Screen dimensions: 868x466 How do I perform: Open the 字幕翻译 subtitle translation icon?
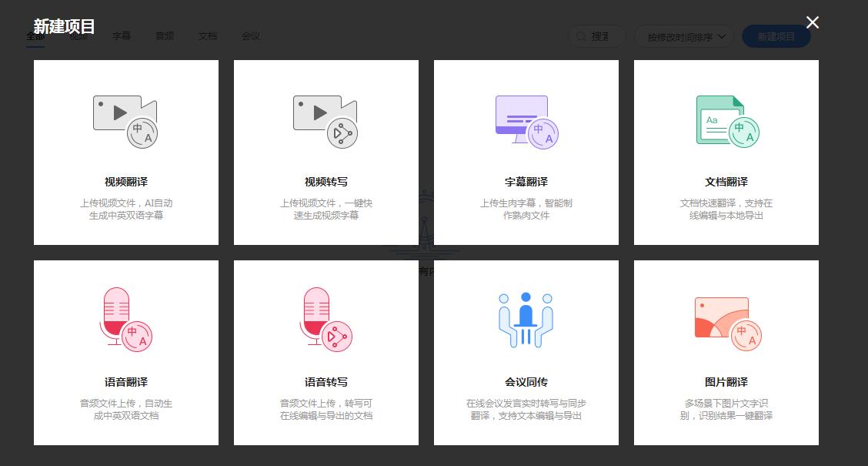526,119
